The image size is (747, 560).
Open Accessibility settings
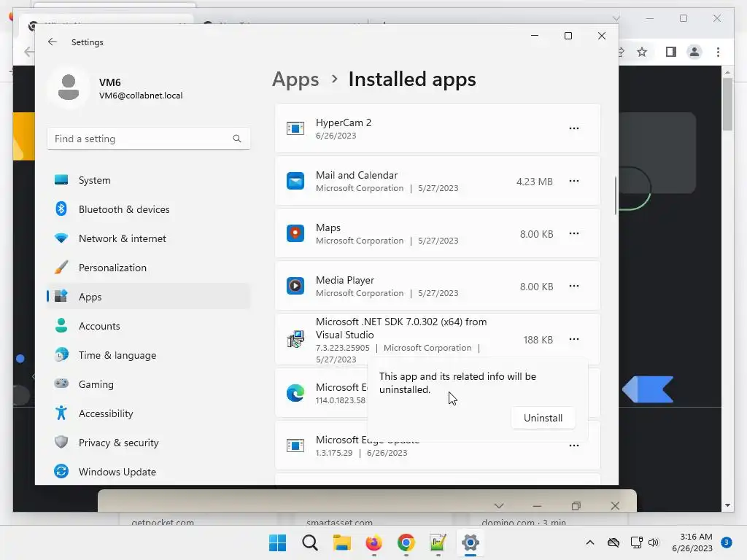pyautogui.click(x=148, y=413)
